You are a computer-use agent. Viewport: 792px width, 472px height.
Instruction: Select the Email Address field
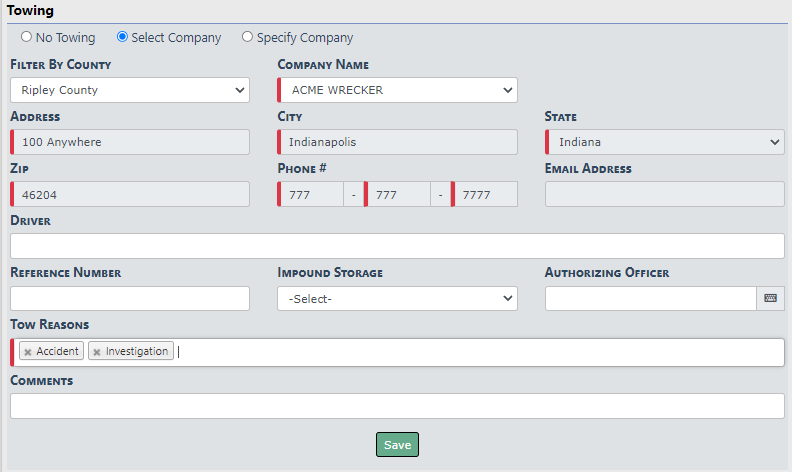coord(664,194)
